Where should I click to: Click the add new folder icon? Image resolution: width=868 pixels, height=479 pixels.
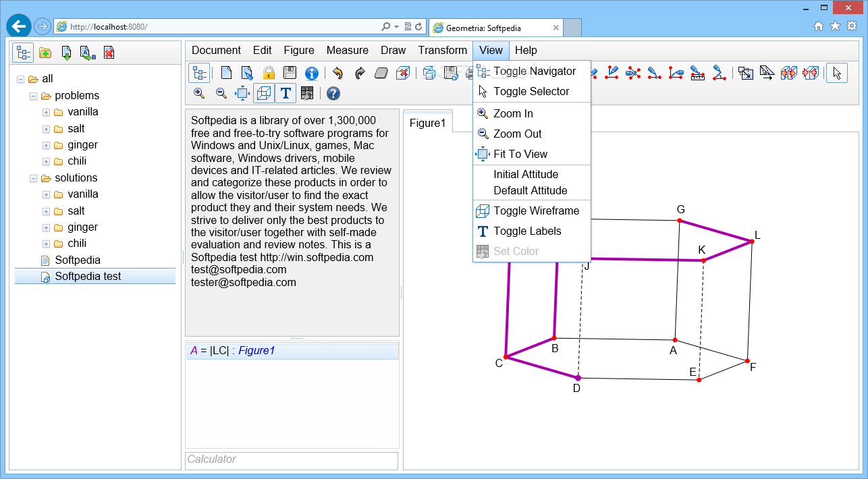point(45,53)
